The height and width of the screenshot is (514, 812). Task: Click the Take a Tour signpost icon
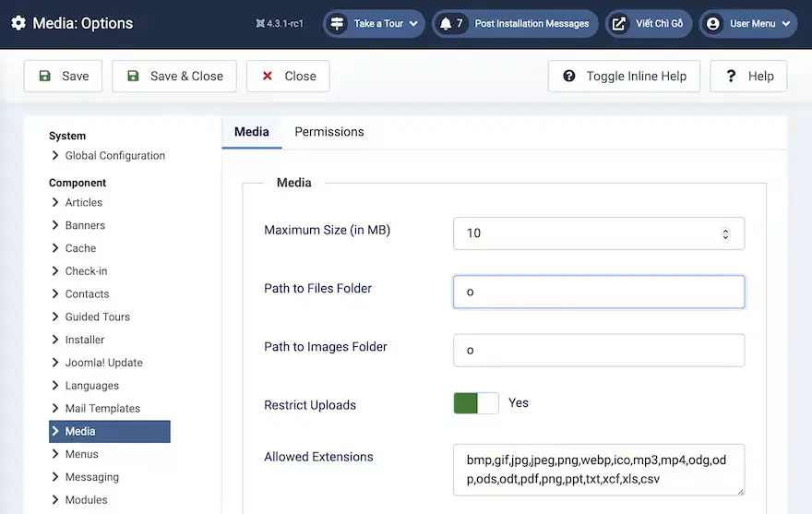pyautogui.click(x=338, y=24)
